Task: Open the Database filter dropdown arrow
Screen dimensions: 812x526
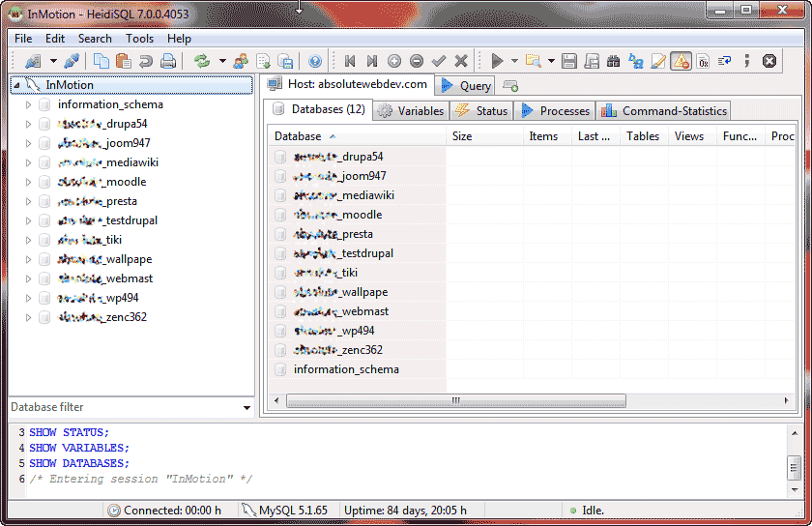Action: [247, 408]
